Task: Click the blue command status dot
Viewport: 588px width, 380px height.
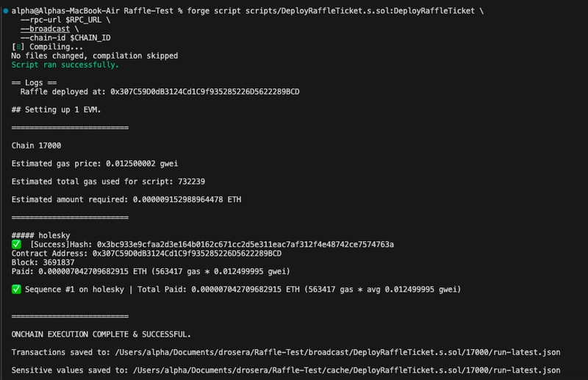Action: [x=6, y=11]
